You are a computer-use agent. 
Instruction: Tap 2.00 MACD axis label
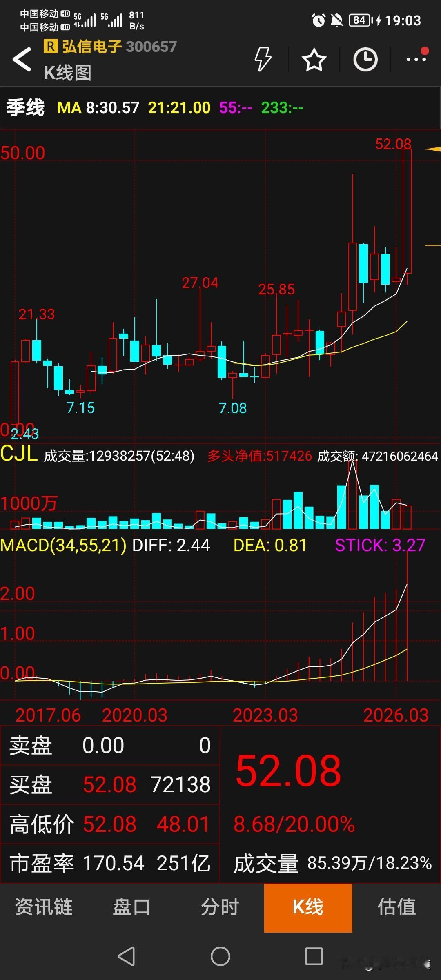coord(18,594)
